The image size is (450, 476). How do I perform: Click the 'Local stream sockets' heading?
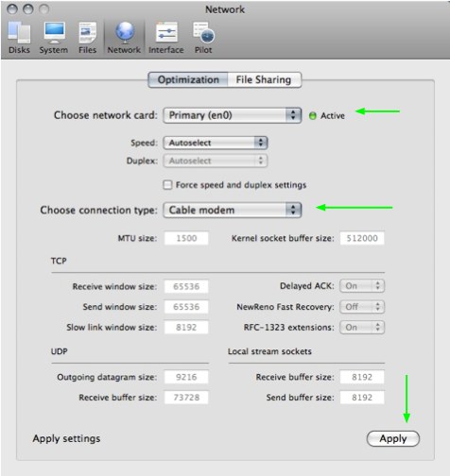tap(269, 351)
